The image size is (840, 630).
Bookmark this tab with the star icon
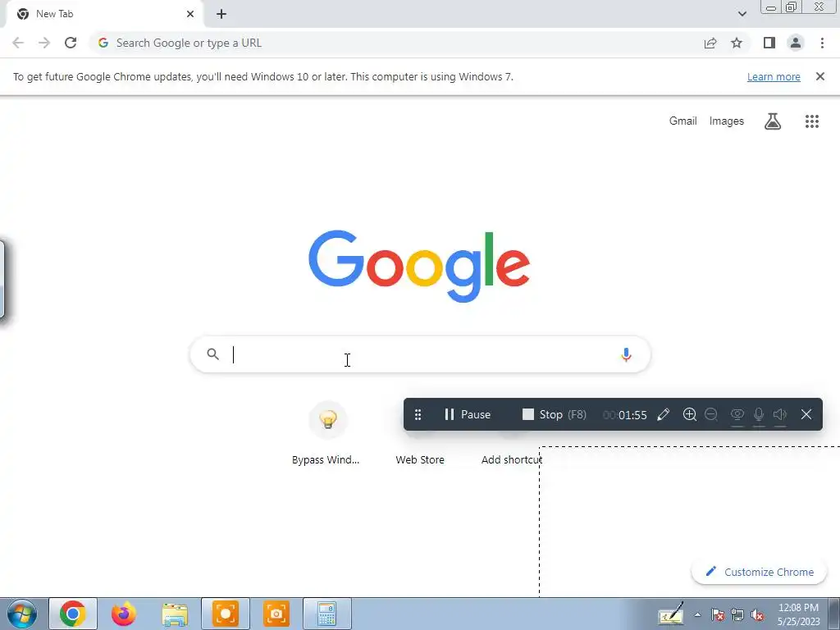(737, 43)
